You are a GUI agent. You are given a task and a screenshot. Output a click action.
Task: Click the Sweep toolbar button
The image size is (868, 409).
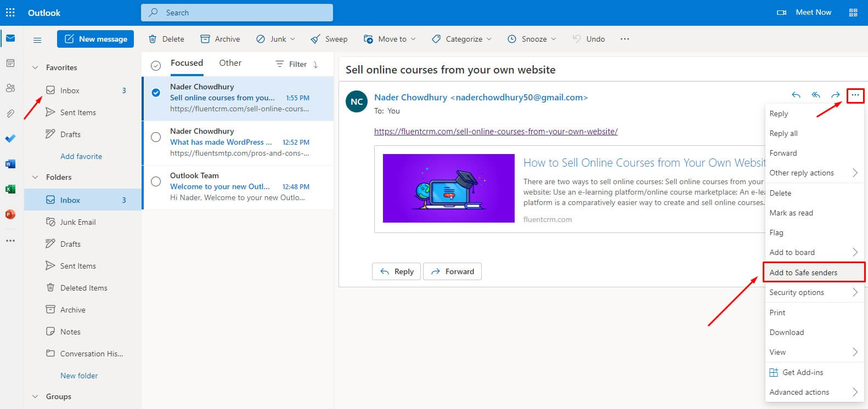click(329, 39)
